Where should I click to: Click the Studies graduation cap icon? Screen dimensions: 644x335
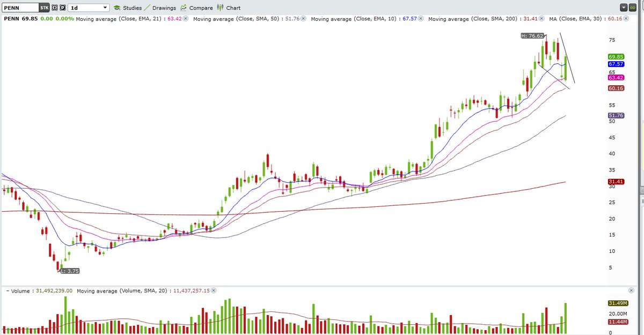tap(116, 8)
